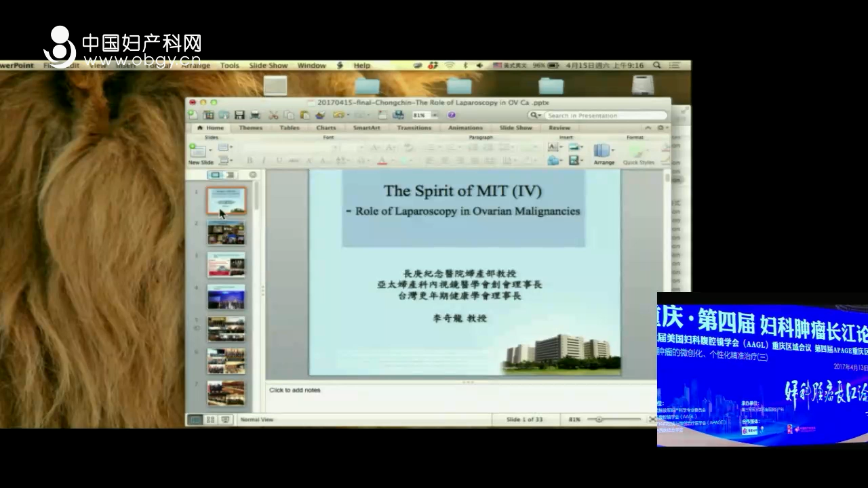The width and height of the screenshot is (868, 488).
Task: Click the Save icon in the toolbar
Action: click(239, 115)
